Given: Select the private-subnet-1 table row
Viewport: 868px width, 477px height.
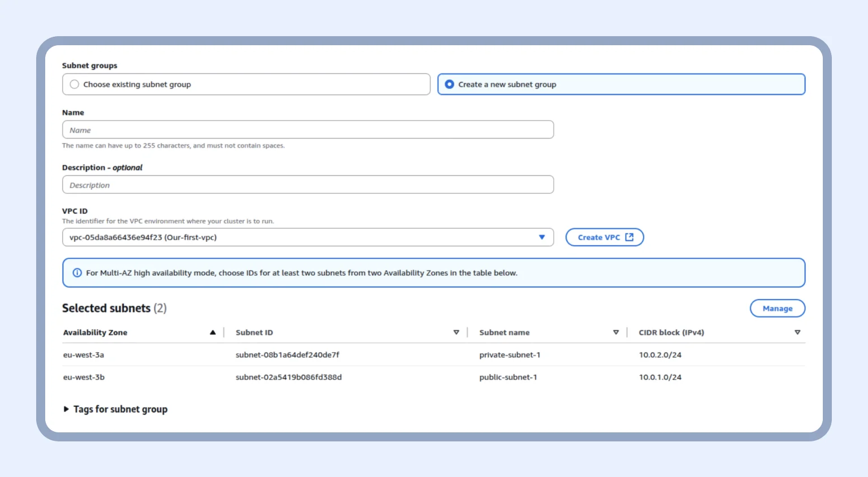Looking at the screenshot, I should (x=396, y=354).
